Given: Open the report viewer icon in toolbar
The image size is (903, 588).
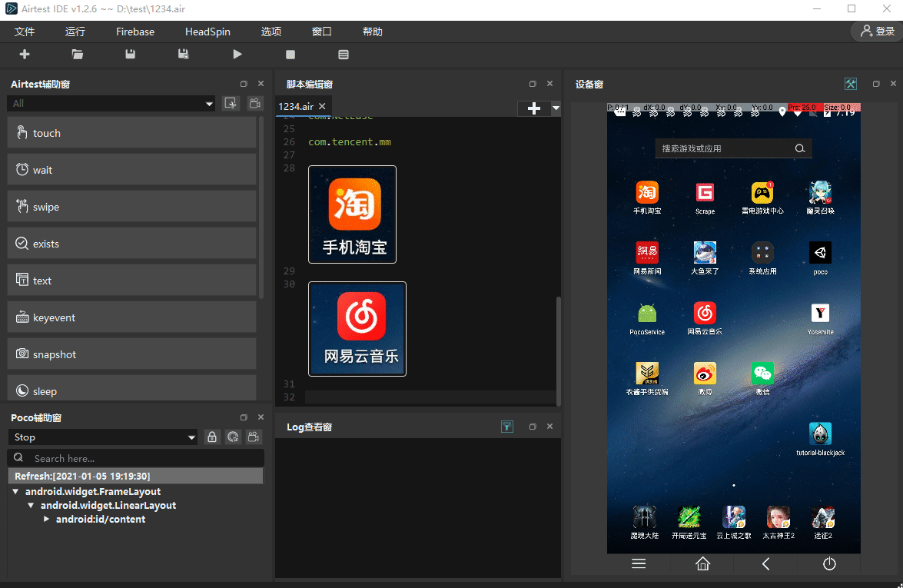Looking at the screenshot, I should 344,54.
